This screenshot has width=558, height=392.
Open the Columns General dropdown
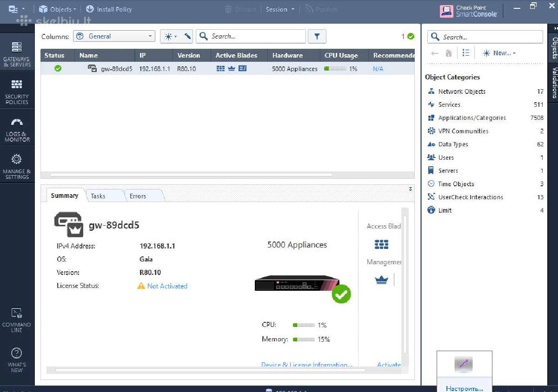114,36
